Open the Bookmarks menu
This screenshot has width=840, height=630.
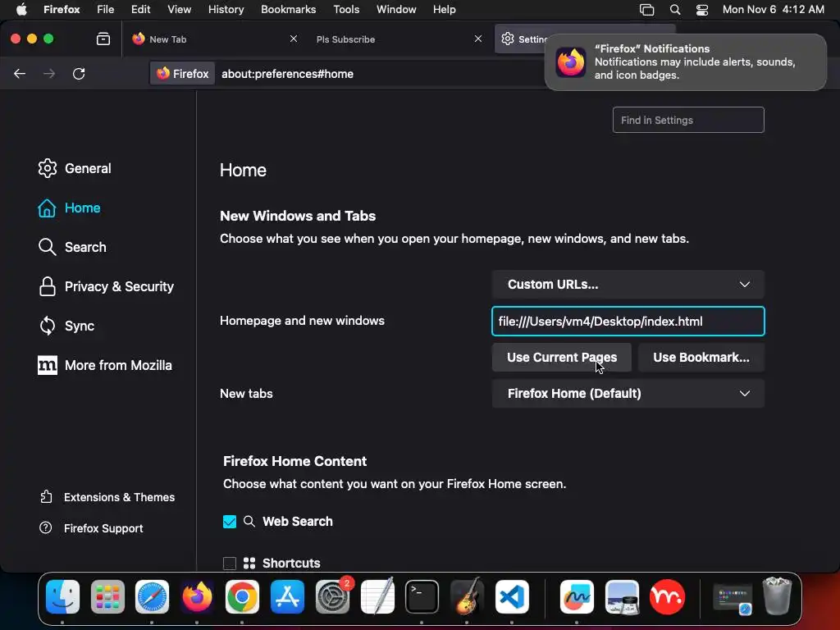pos(288,10)
